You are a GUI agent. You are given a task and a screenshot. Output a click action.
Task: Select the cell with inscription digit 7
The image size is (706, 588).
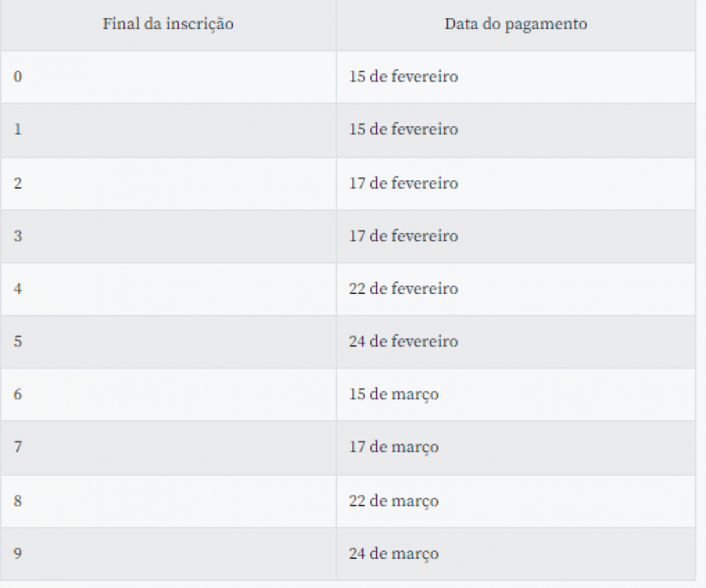(x=168, y=448)
